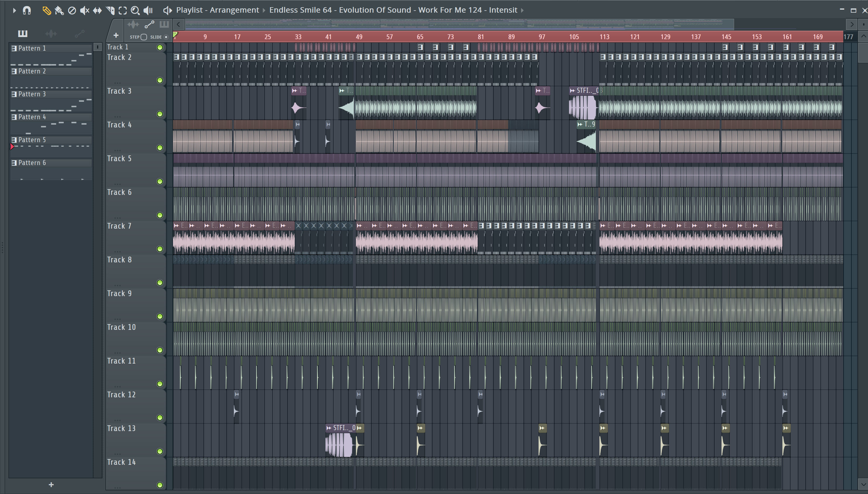Image resolution: width=868 pixels, height=494 pixels.
Task: Click the song overview horizontal scrollbar
Action: click(459, 24)
